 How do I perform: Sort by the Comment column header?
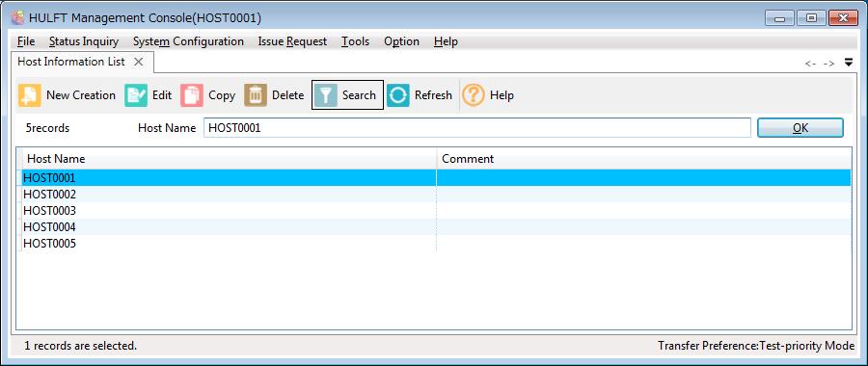(644, 159)
